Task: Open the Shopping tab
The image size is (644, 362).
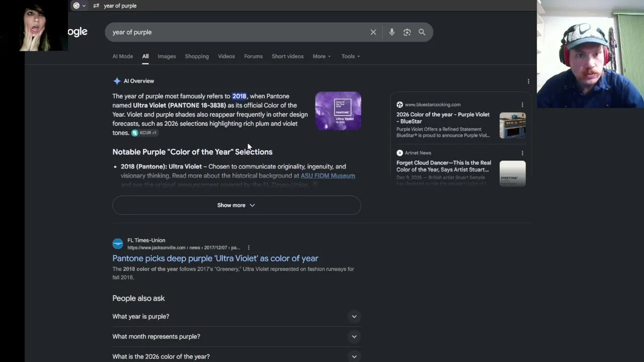Action: 197,56
